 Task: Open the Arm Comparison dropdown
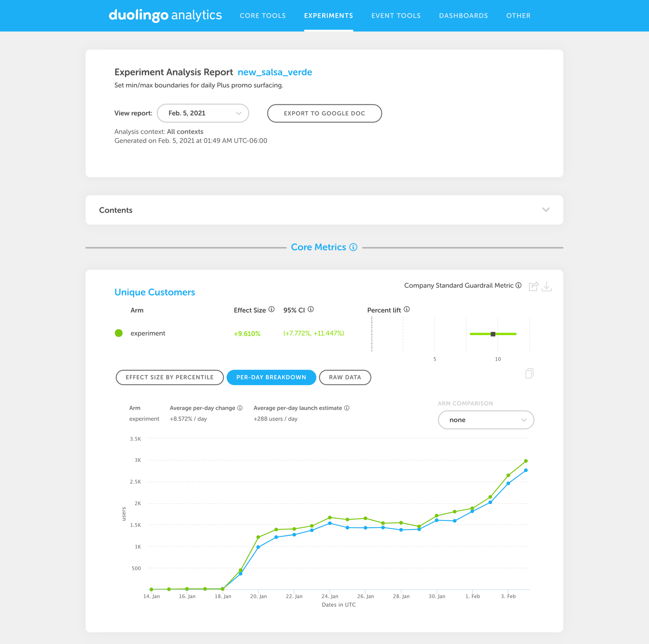[x=486, y=420]
